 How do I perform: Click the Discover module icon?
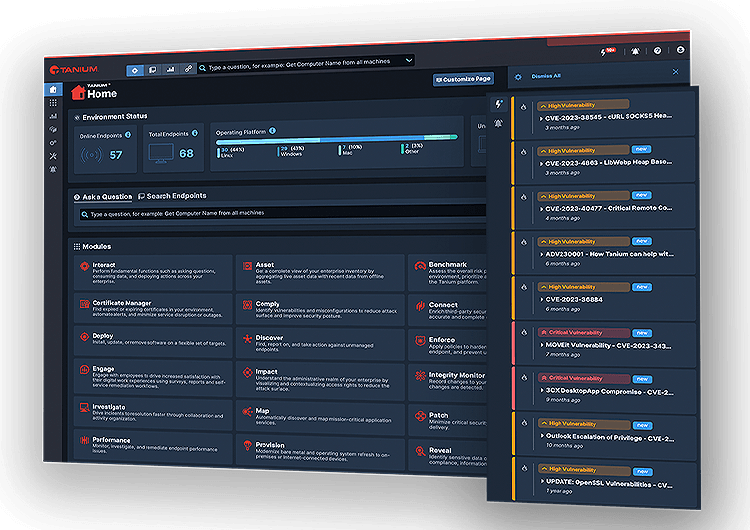click(x=247, y=339)
